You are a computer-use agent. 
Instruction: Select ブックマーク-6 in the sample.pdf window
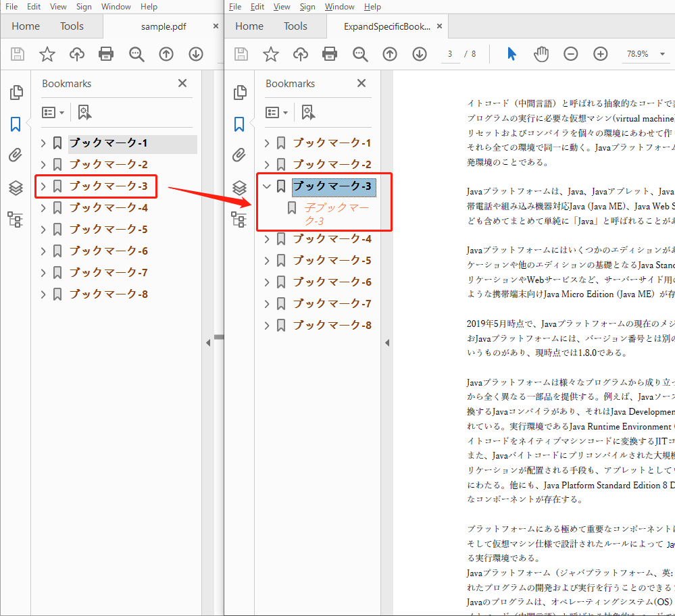pyautogui.click(x=109, y=251)
